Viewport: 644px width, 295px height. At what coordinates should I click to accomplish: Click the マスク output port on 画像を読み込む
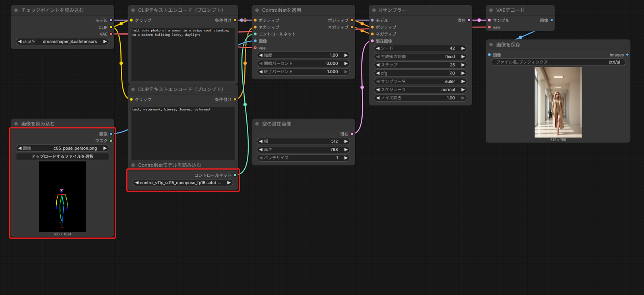(111, 141)
